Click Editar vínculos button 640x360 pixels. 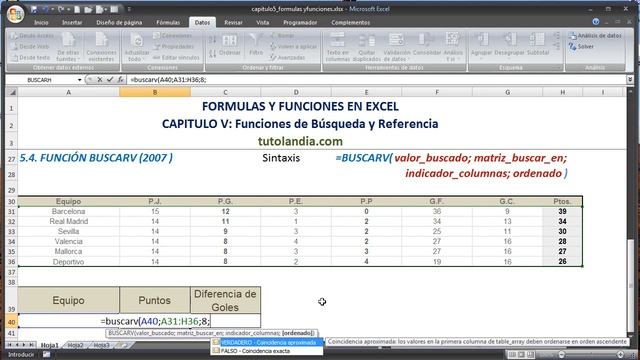click(176, 58)
